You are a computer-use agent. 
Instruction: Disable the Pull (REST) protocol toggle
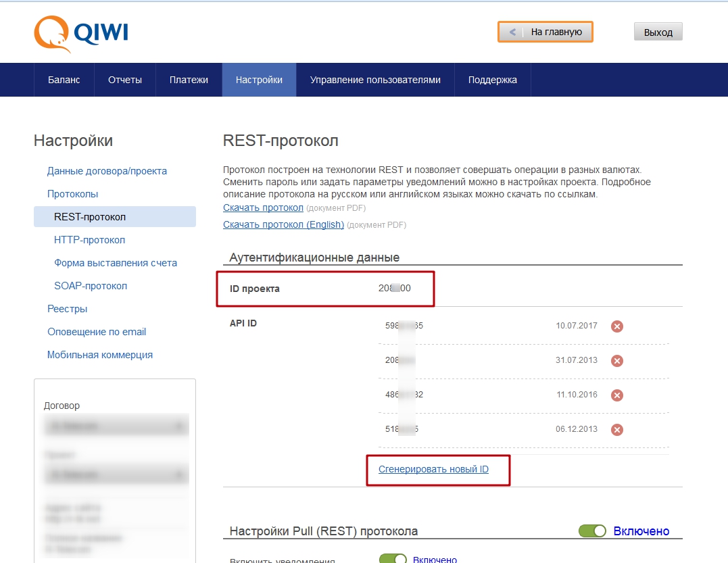point(592,531)
